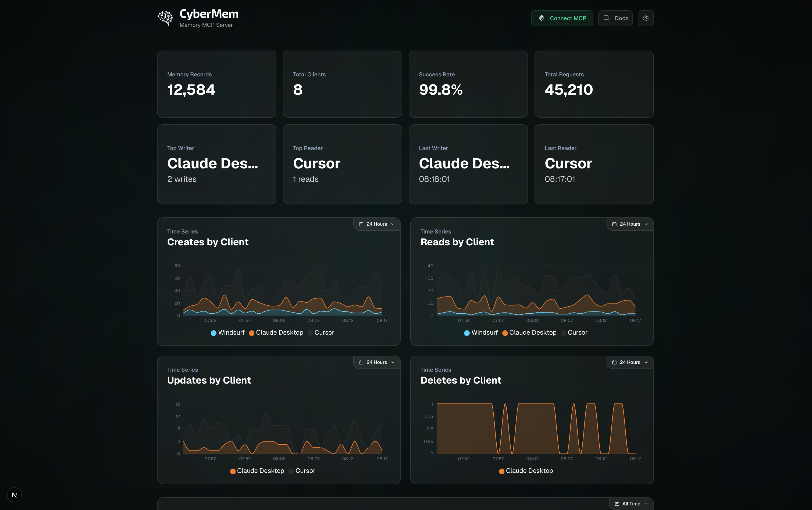
Task: Open the Docs button
Action: click(615, 18)
